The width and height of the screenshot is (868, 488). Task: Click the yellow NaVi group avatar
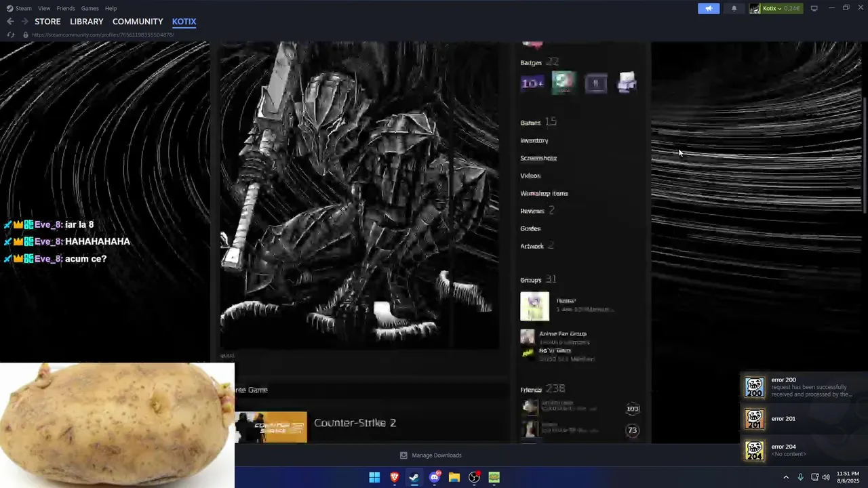coord(527,353)
